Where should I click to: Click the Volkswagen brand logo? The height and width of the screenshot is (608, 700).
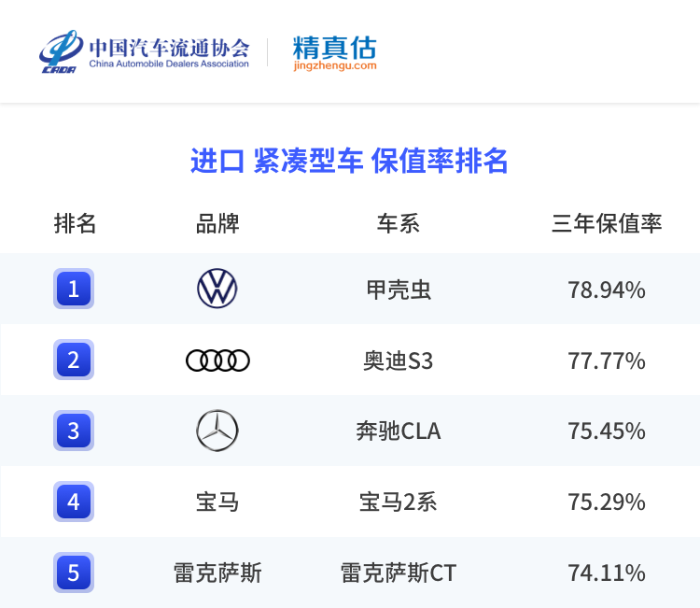pyautogui.click(x=217, y=289)
